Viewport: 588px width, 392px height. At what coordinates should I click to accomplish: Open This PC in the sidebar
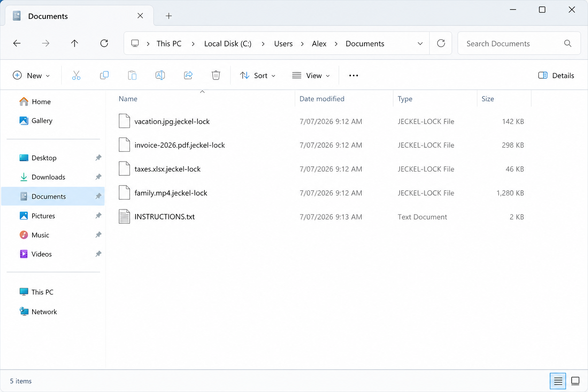(36, 292)
